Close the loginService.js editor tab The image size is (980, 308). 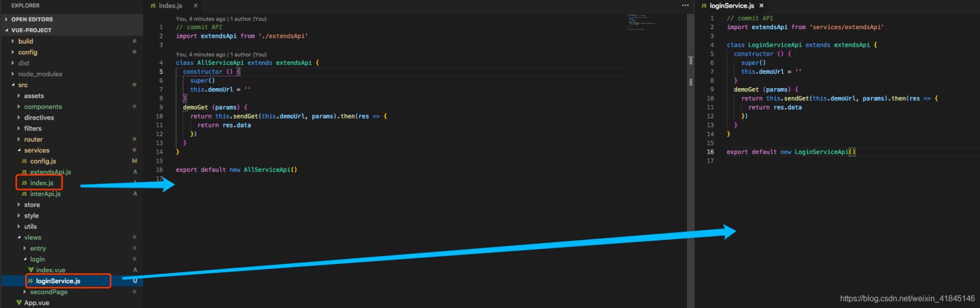click(x=761, y=6)
